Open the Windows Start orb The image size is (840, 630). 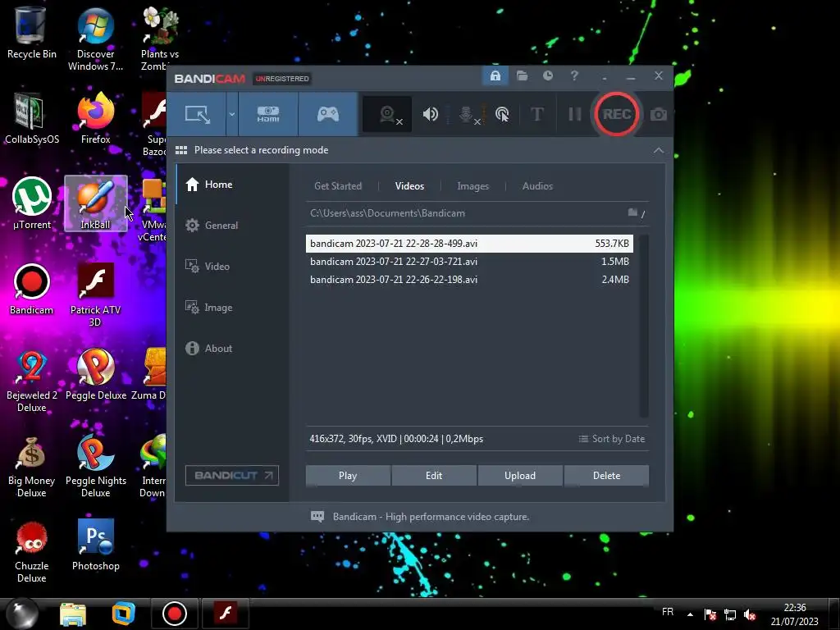point(22,614)
